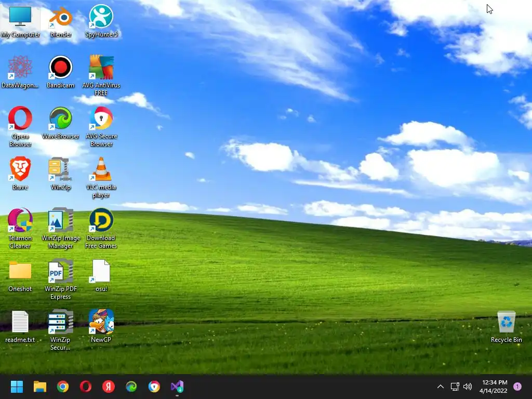Select the Opera Browser desktop shortcut
532x399 pixels.
(20, 127)
